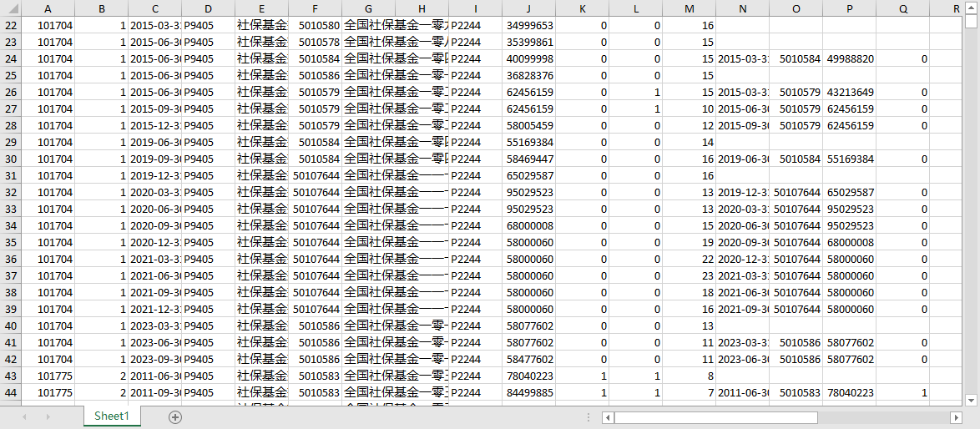Select column P header
980x429 pixels.
coord(850,8)
